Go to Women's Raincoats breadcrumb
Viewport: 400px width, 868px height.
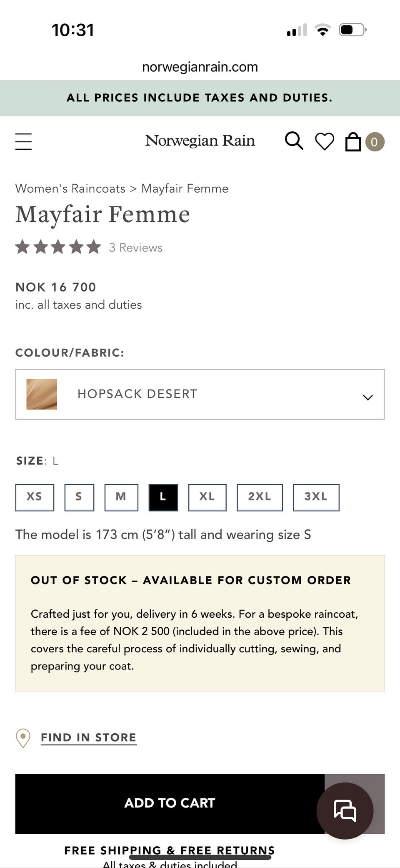[x=70, y=189]
